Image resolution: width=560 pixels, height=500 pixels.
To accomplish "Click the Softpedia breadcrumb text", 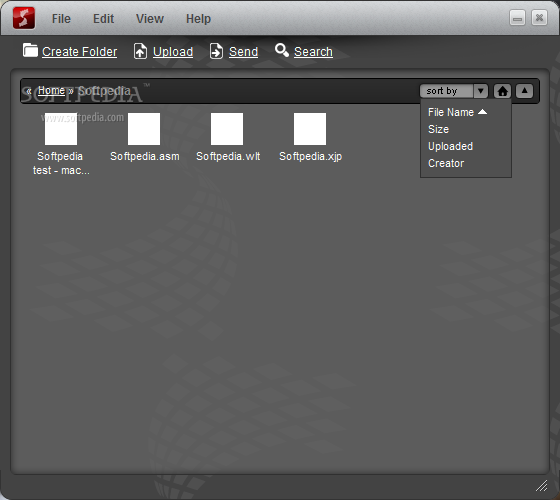I will (104, 90).
